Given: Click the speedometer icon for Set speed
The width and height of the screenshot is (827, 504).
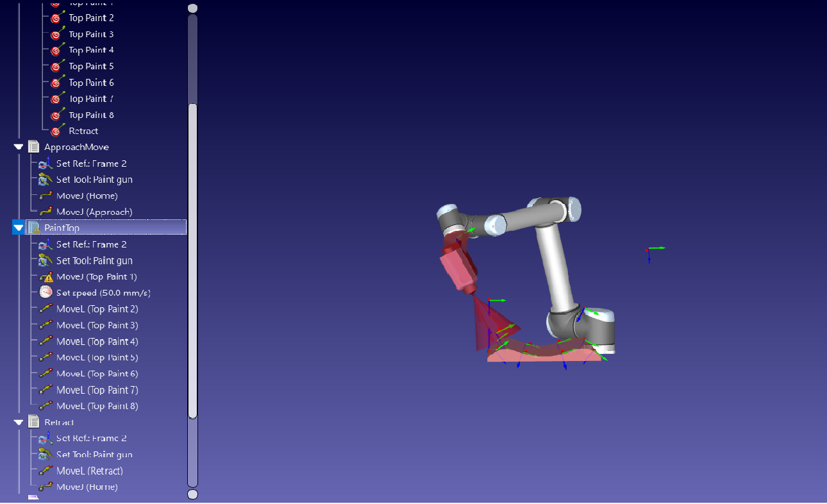Looking at the screenshot, I should [46, 293].
